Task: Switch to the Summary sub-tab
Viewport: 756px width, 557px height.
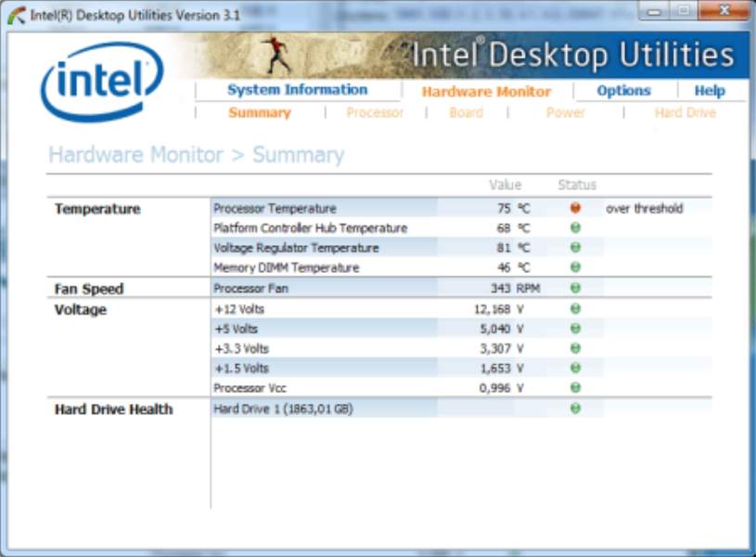Action: click(260, 113)
